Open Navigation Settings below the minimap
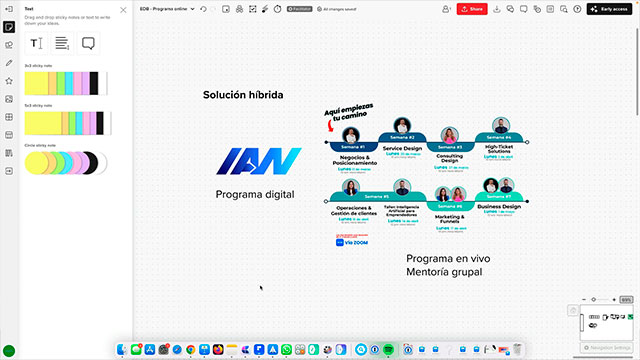 point(607,348)
